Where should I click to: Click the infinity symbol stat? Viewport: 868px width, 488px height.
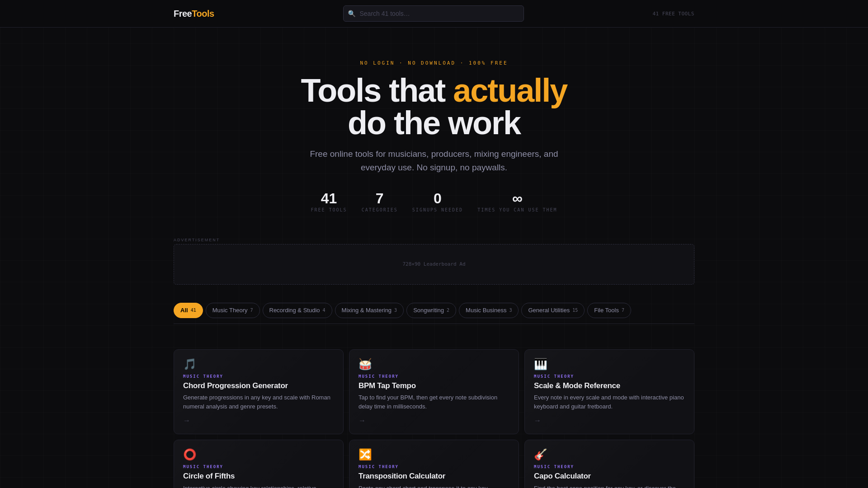click(517, 199)
